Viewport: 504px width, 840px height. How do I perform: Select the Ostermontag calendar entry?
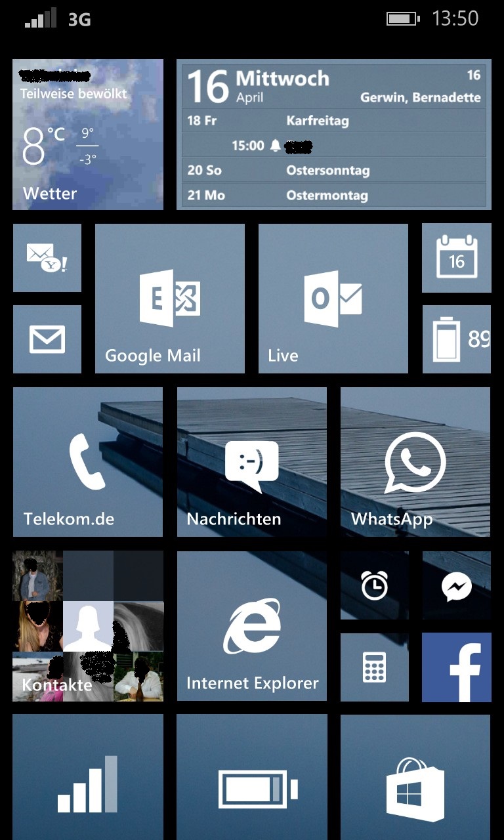tap(334, 196)
